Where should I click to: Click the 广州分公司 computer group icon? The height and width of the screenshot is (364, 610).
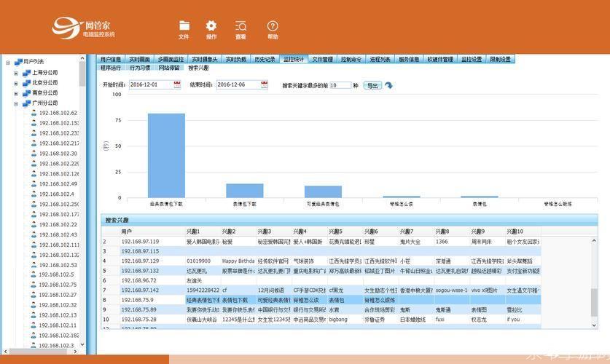click(26, 103)
